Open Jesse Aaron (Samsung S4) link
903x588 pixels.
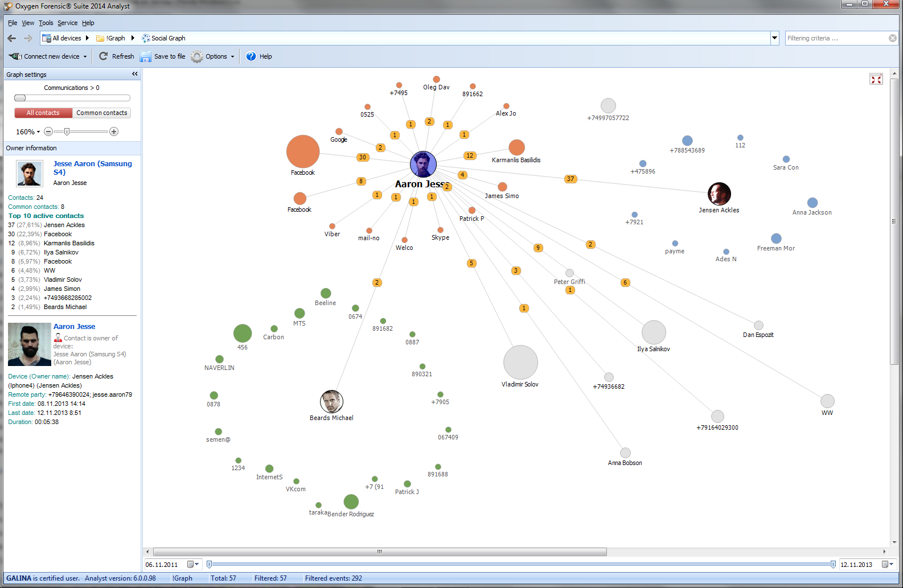coord(93,167)
